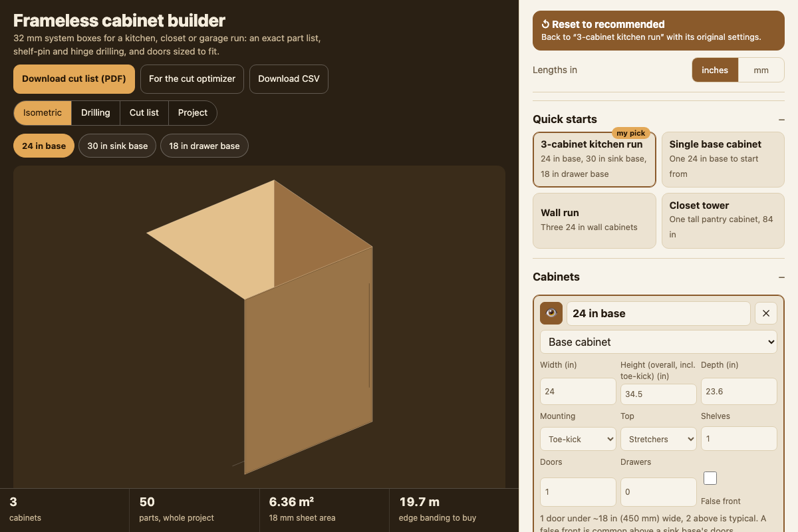Viewport: 798px width, 532px height.
Task: Open the Base cabinet type dropdown
Action: pos(658,342)
